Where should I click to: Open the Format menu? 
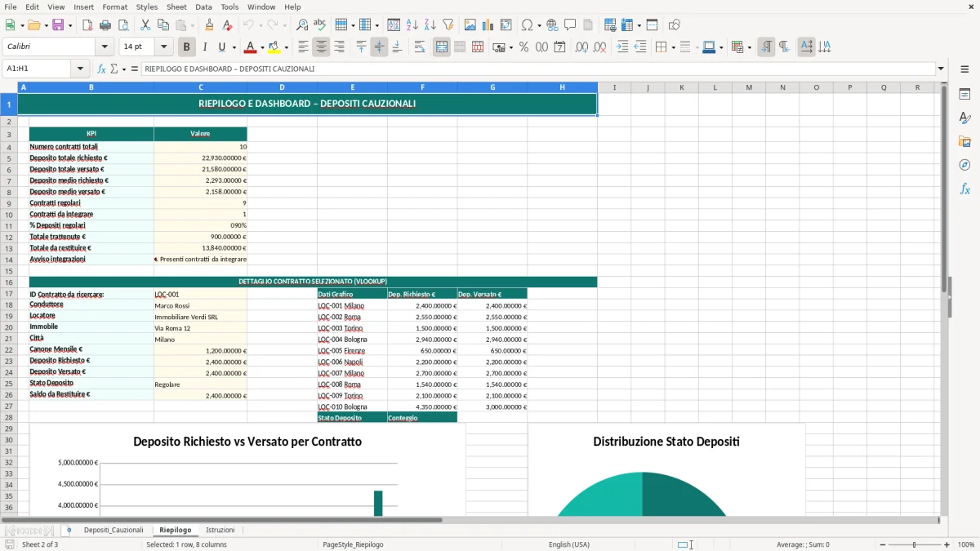point(114,7)
